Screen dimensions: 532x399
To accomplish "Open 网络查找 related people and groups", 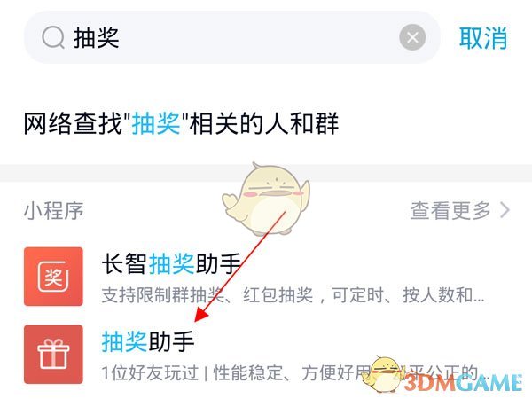I will click(x=181, y=123).
